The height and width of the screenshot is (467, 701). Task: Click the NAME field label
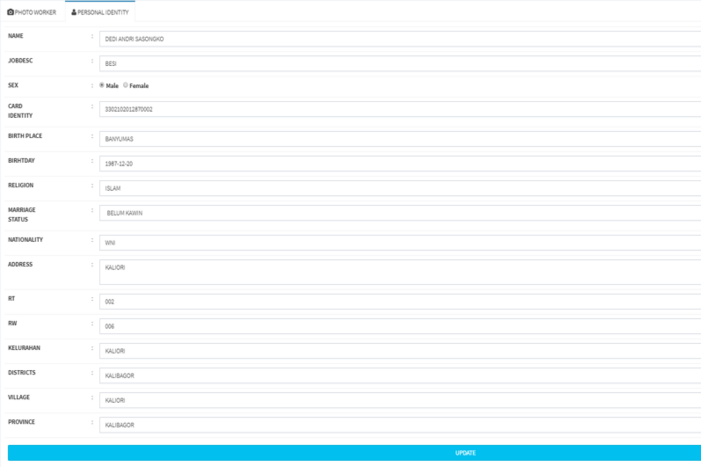point(16,36)
